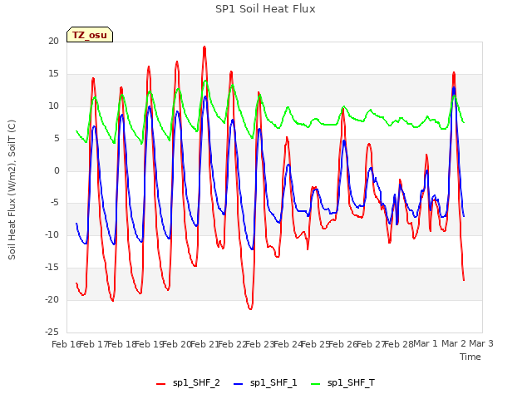
Task: Click the y-axis tick value 10
Action: pyautogui.click(x=53, y=106)
